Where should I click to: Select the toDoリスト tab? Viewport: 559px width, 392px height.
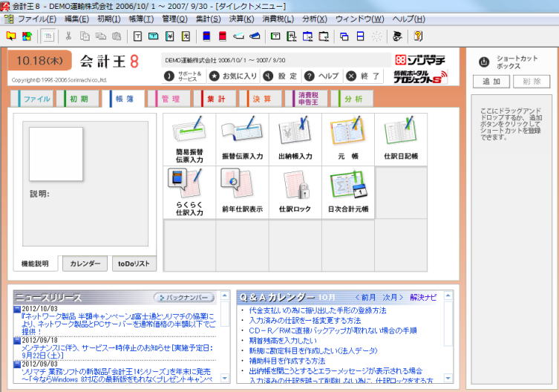[x=134, y=264]
